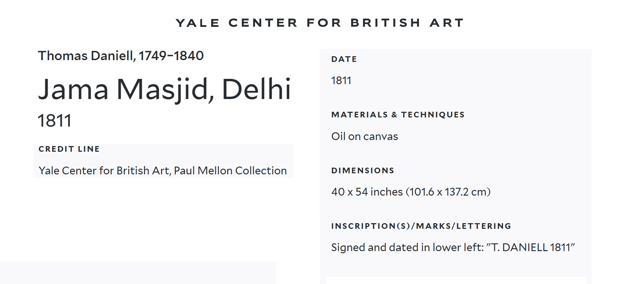
Task: Select the CREDIT LINE heading
Action: tap(69, 149)
